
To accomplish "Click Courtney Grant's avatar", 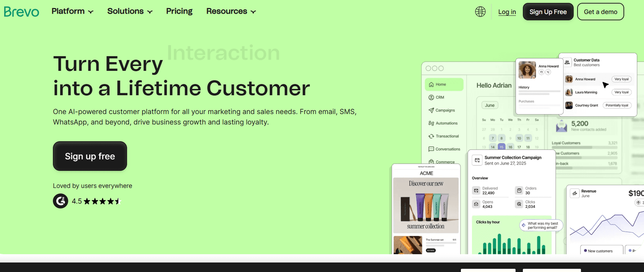I will (569, 105).
